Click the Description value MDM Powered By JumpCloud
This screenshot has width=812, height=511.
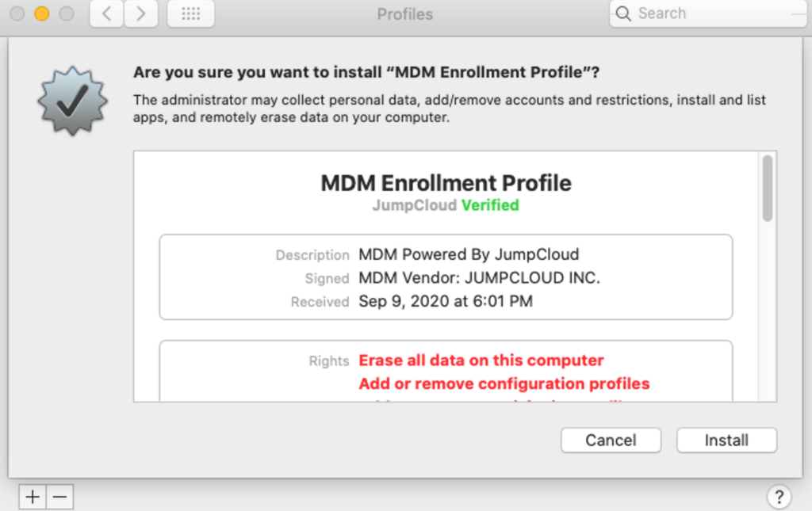469,254
